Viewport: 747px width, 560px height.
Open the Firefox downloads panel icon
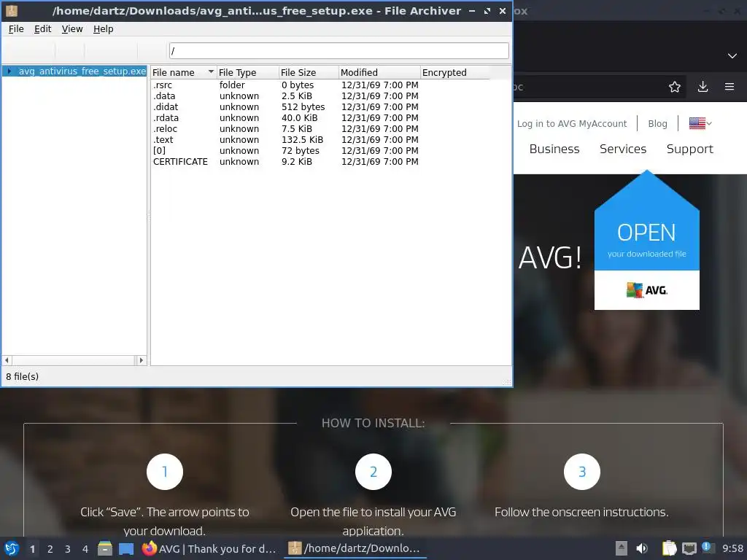(703, 87)
